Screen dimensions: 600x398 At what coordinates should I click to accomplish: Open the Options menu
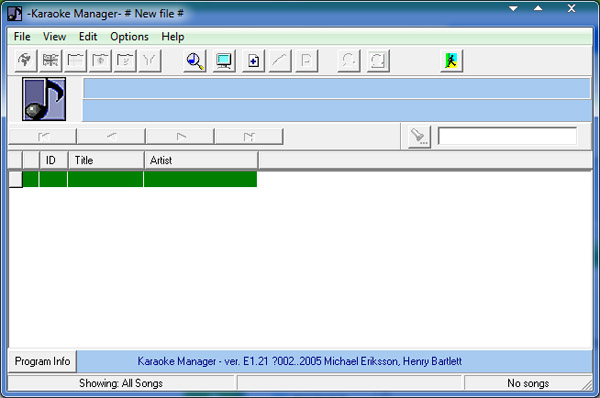(x=129, y=37)
